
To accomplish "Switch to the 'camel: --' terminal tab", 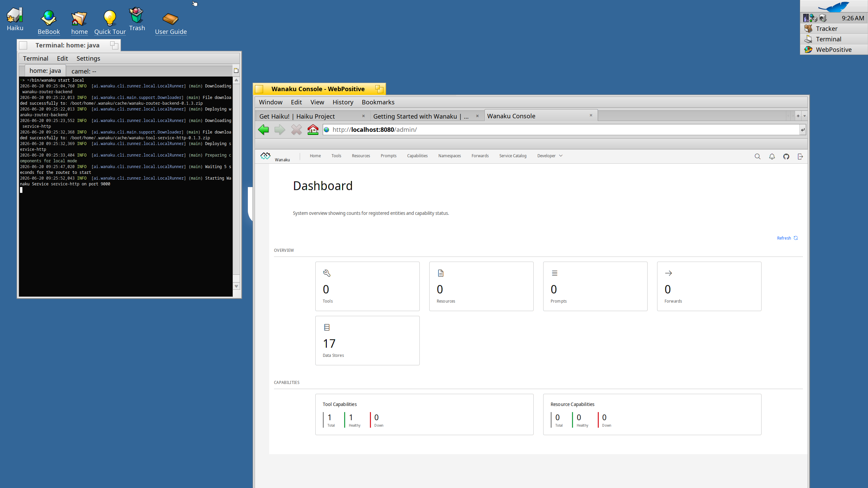I will [x=84, y=71].
